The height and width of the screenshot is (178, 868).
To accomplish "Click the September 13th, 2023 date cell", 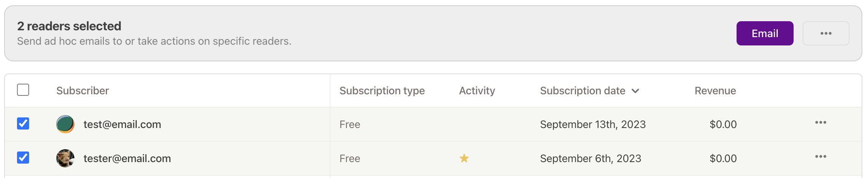I will click(x=593, y=124).
